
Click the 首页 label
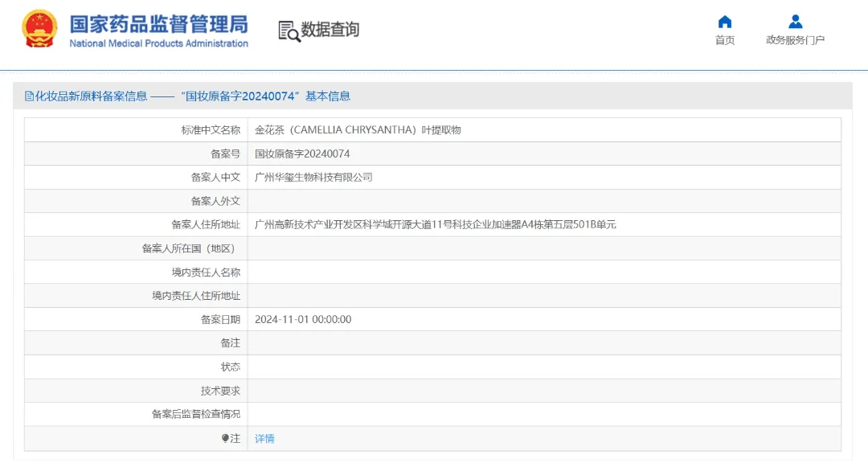[725, 40]
